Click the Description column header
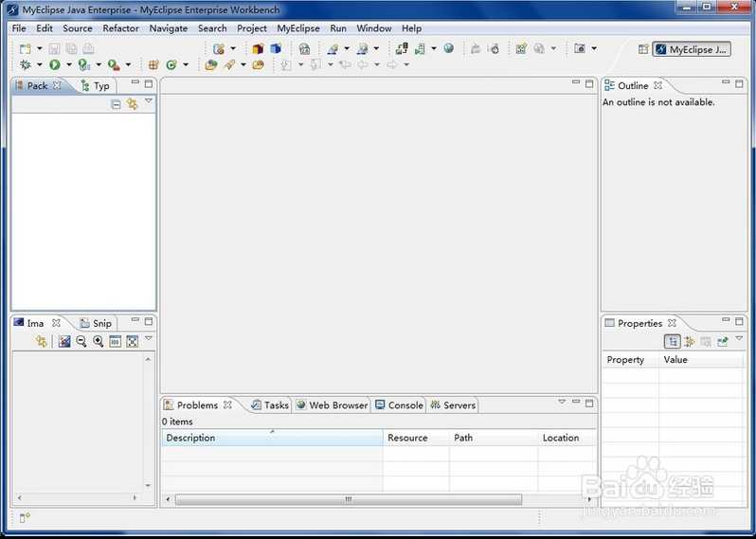 pos(272,438)
